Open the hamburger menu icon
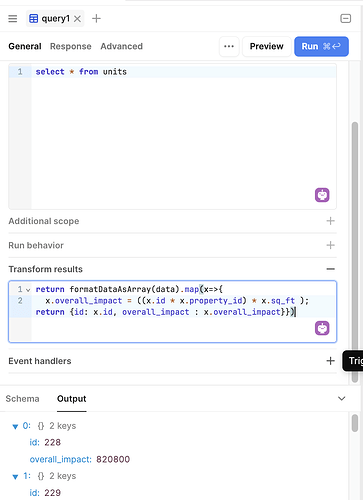The image size is (363, 500). tap(13, 18)
